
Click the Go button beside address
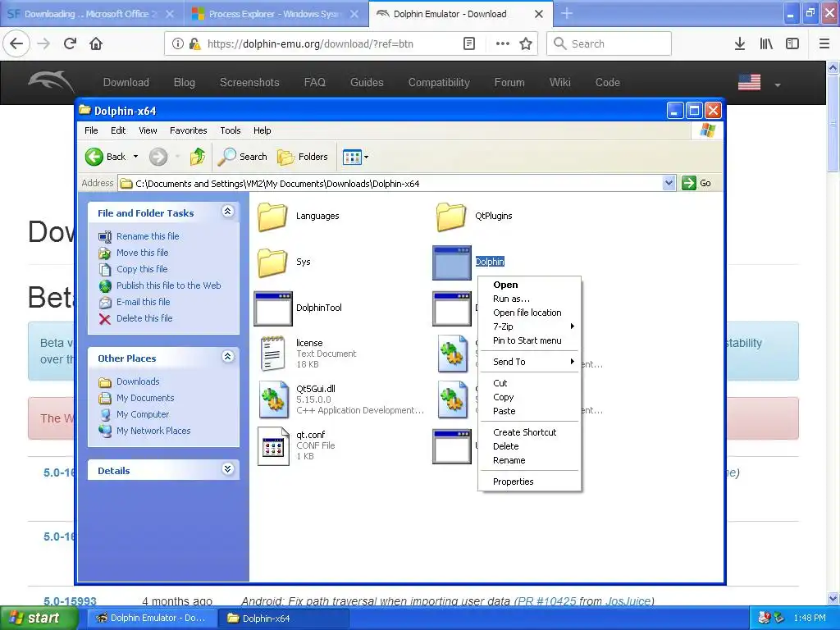point(696,183)
